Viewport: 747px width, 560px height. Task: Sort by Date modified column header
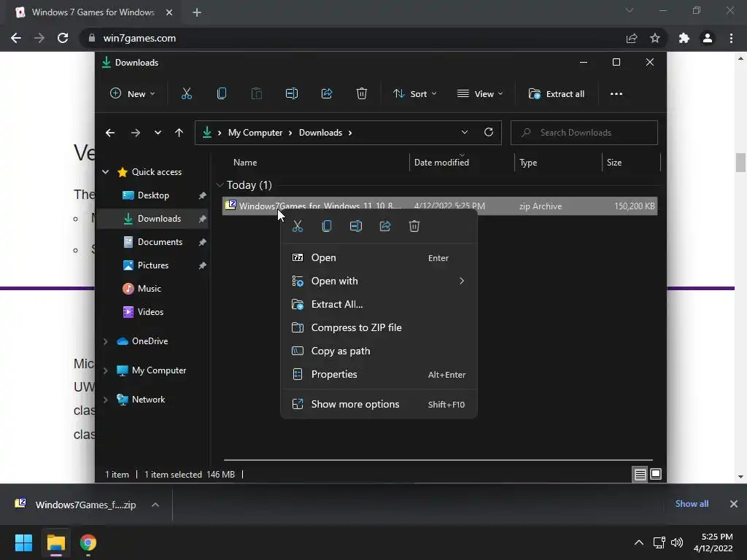[441, 163]
